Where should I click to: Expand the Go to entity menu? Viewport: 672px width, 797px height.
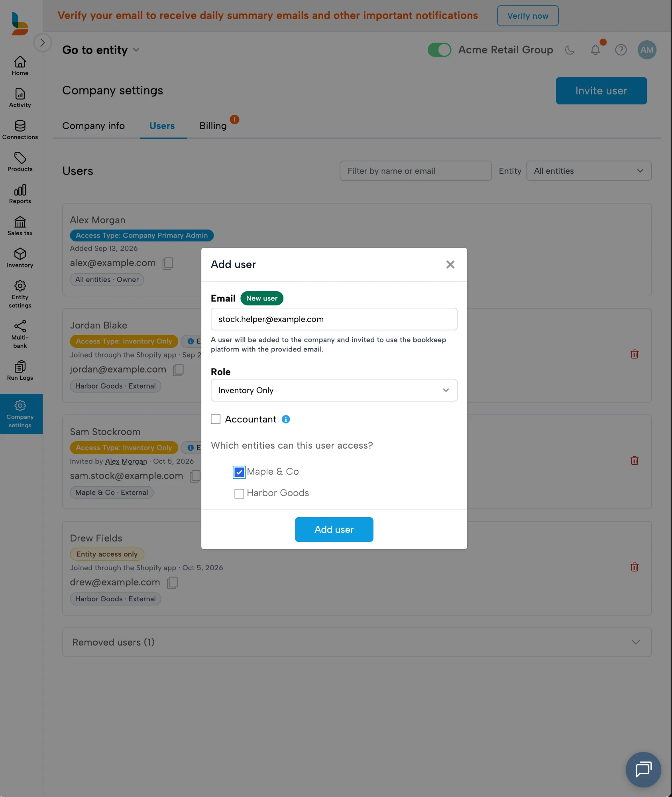tap(101, 50)
